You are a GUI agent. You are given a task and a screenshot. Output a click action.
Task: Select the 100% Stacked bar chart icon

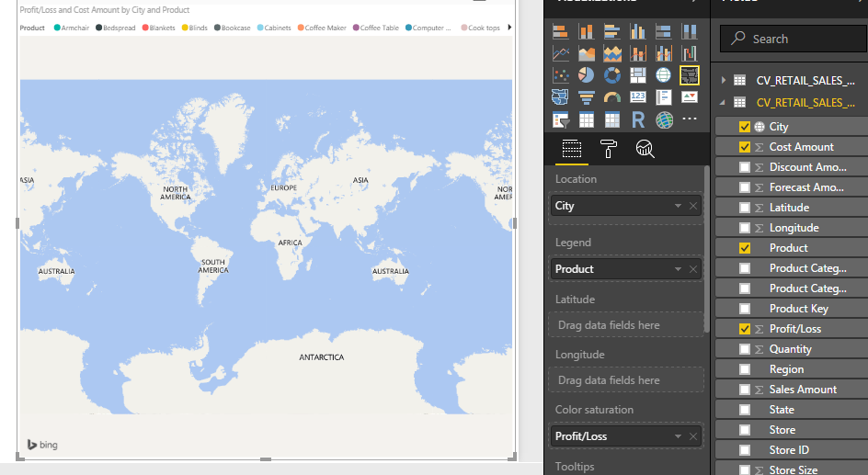[x=663, y=32]
